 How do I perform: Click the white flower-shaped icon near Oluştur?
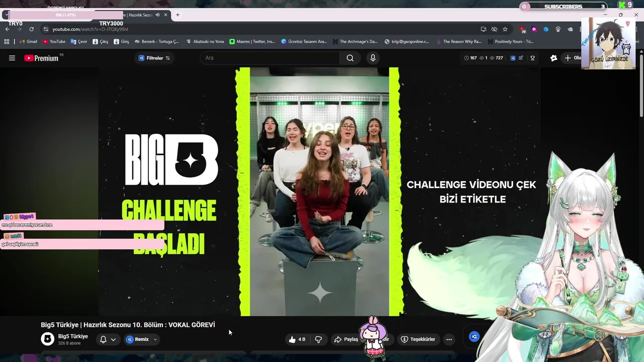coord(554,58)
